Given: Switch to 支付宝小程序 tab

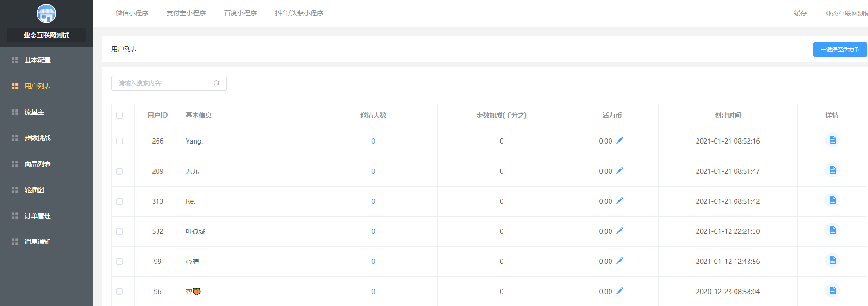Looking at the screenshot, I should [x=186, y=13].
